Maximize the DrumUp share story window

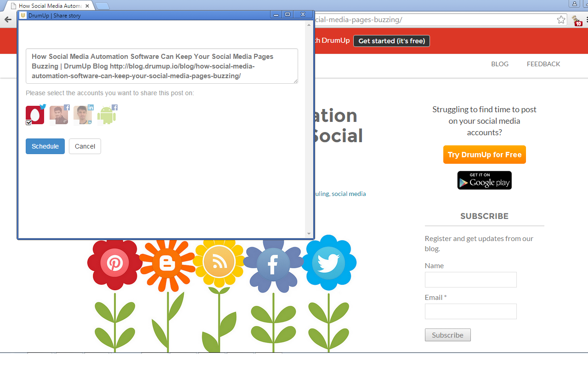288,15
